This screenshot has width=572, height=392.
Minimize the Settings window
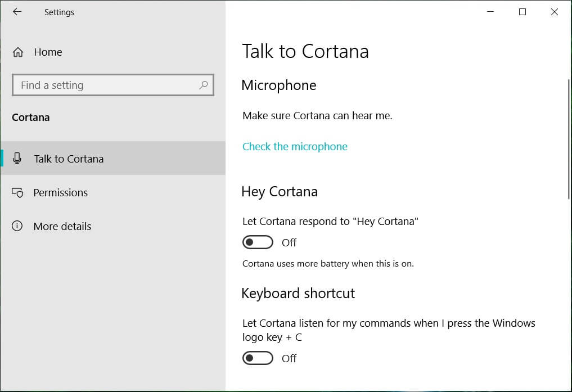point(490,12)
